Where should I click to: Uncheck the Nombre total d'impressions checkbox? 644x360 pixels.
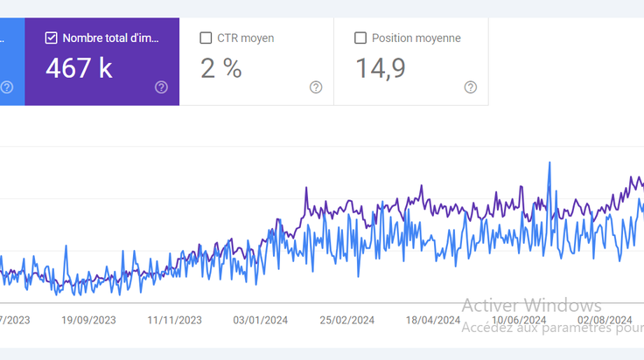[52, 38]
